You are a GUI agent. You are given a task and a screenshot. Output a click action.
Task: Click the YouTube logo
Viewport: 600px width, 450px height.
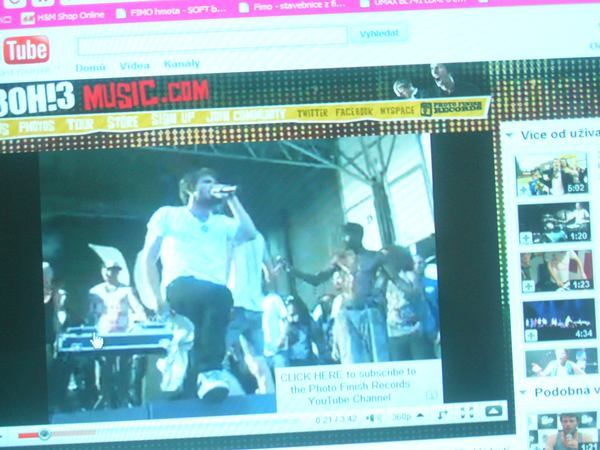click(x=26, y=50)
